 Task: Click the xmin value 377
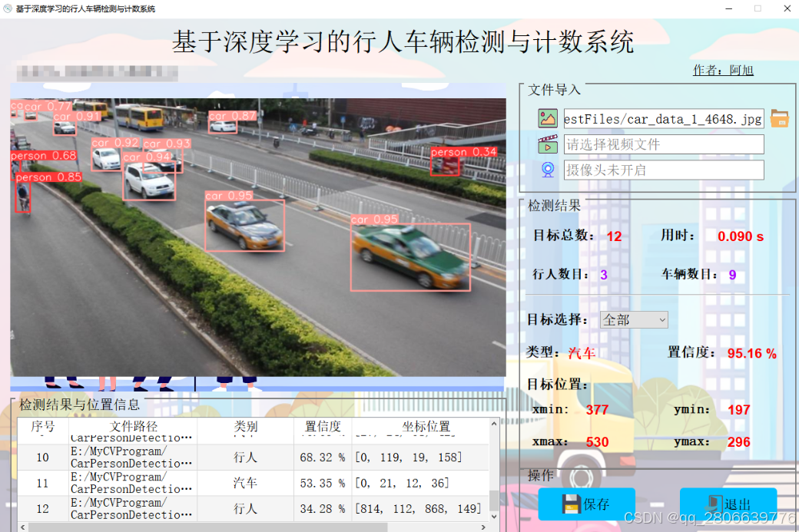point(597,410)
